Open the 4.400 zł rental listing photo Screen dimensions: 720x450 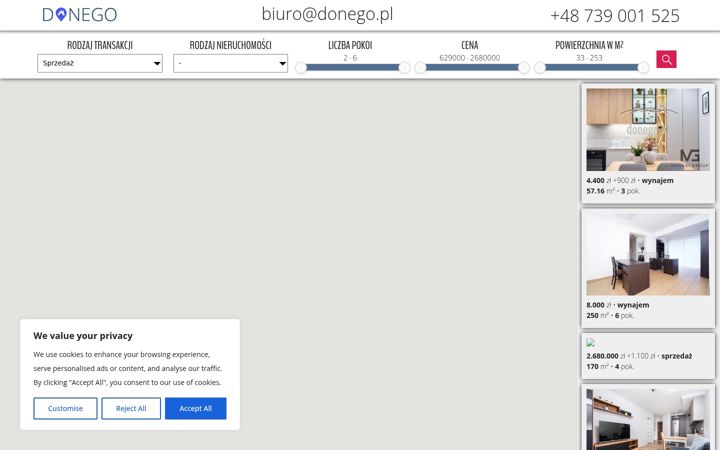648,129
